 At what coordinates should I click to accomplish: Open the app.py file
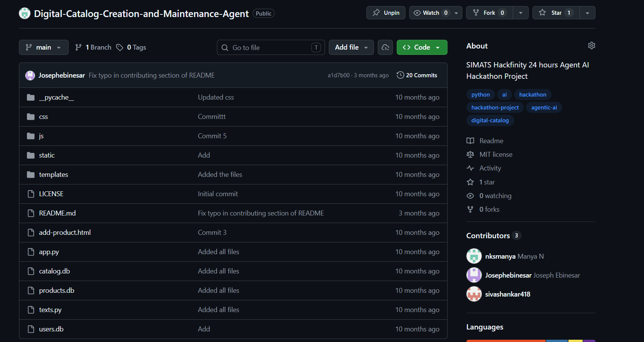(x=49, y=252)
